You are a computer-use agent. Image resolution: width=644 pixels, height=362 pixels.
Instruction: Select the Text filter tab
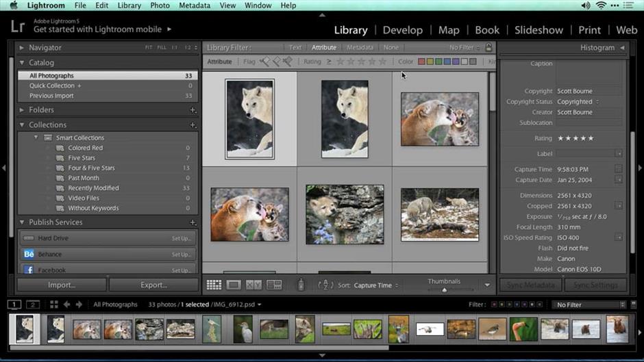click(x=295, y=48)
